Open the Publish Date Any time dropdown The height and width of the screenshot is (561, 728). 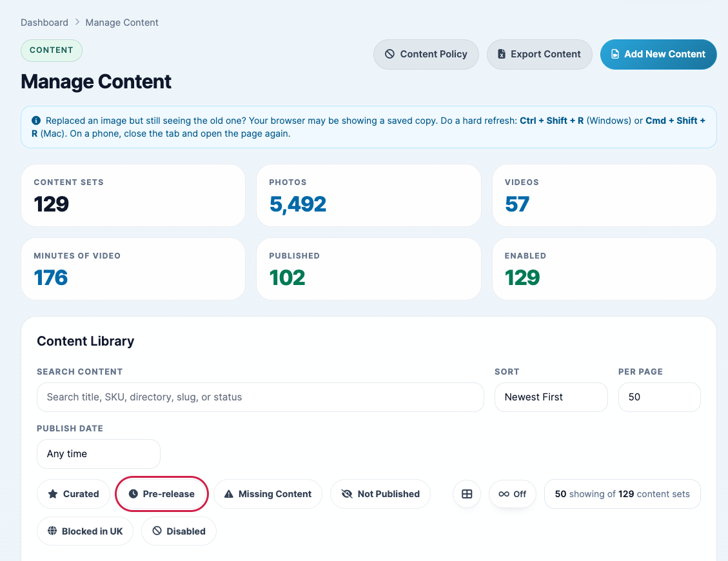click(x=99, y=454)
